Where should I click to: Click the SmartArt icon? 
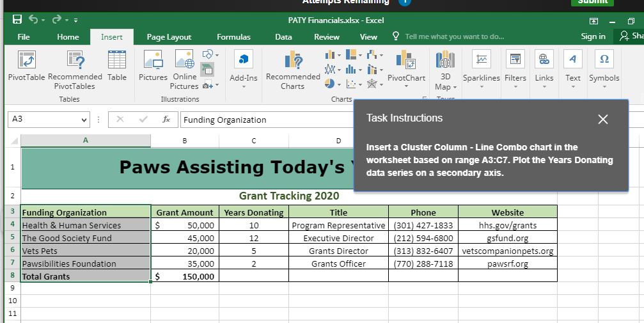[207, 70]
